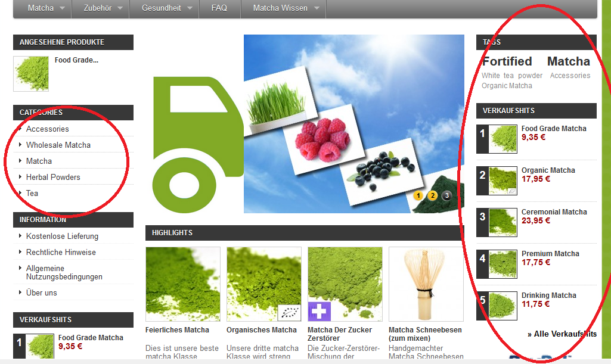The height and width of the screenshot is (364, 611).
Task: Open Food Grade Matcha in right bestsellers
Action: tap(554, 129)
